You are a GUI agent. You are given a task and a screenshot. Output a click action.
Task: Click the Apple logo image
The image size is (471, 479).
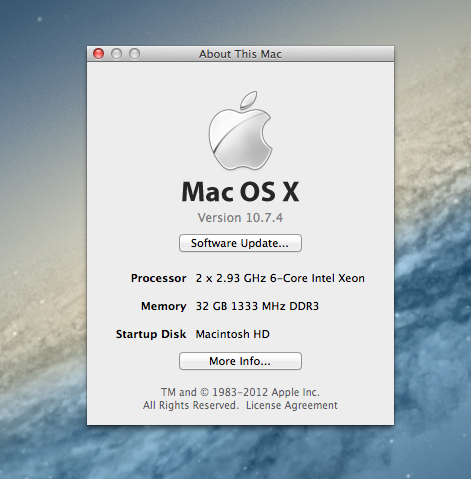[x=240, y=130]
